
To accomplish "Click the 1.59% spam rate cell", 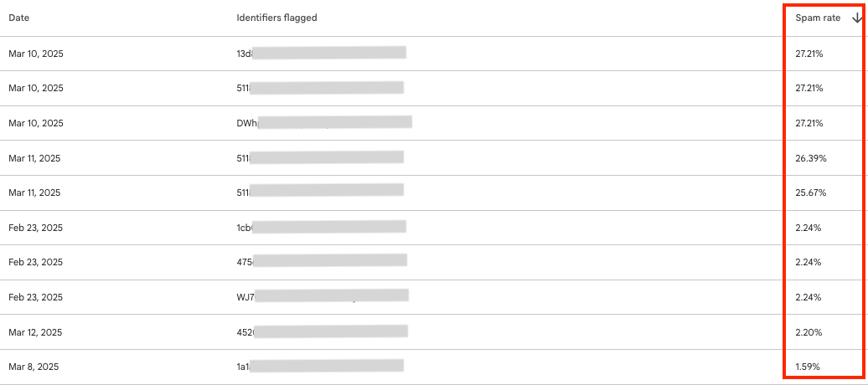I will [808, 367].
